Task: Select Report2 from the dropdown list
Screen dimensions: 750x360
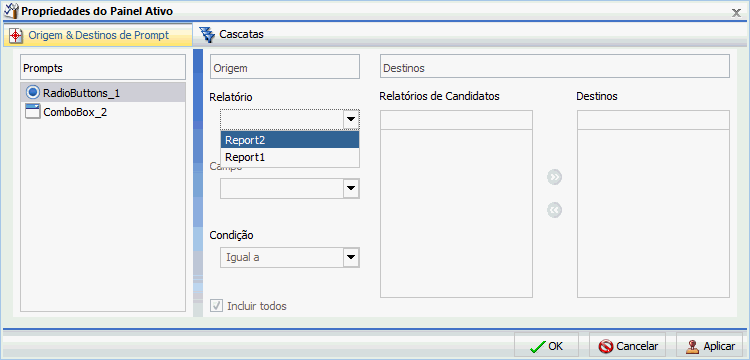Action: (x=290, y=141)
